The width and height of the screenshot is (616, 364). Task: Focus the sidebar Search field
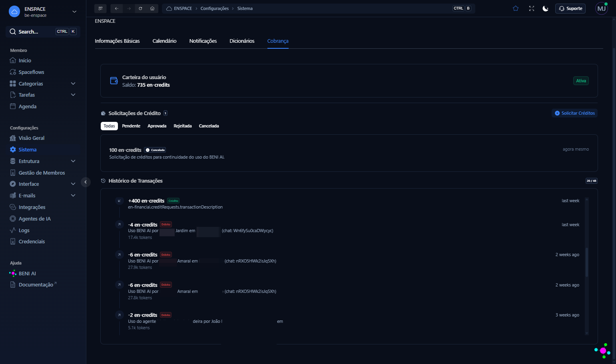[x=43, y=32]
